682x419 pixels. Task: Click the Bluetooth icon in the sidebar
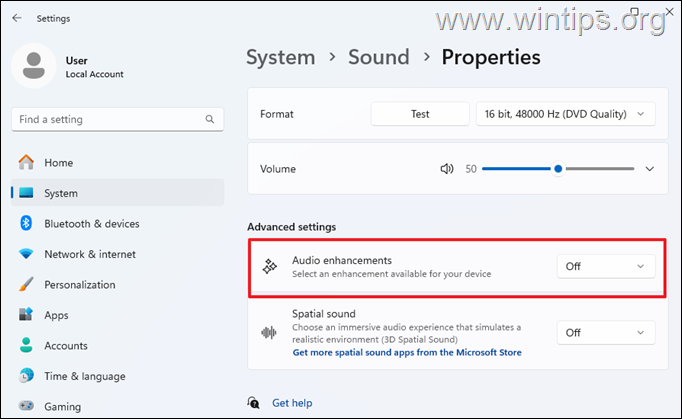(x=26, y=224)
